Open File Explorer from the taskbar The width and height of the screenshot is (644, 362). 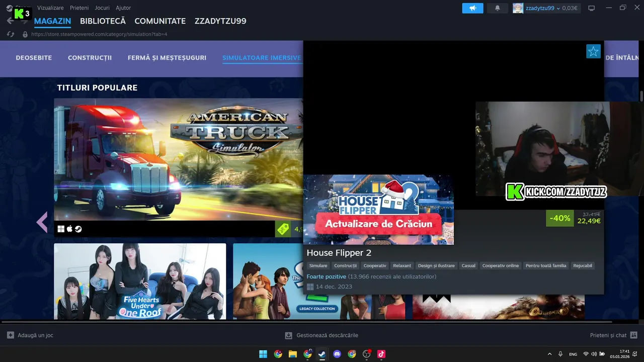[x=293, y=354]
